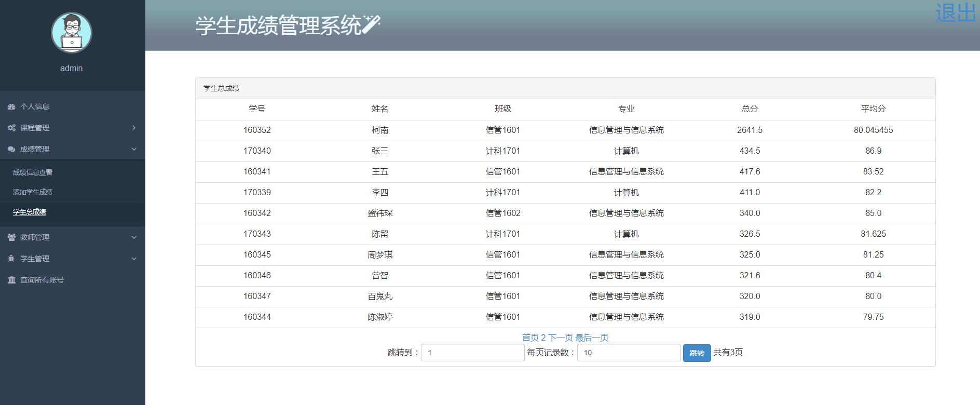This screenshot has height=405, width=980.
Task: Select total score 321.6 cell
Action: 750,276
